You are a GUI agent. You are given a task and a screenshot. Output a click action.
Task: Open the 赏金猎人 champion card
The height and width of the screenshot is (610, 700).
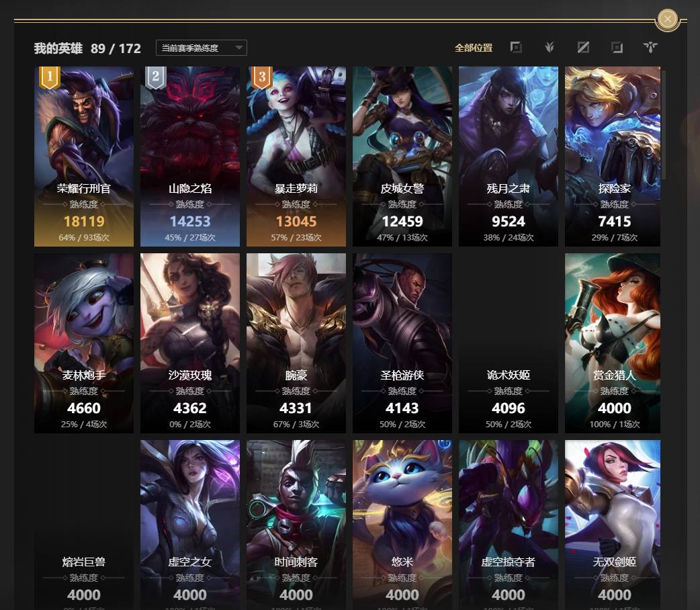point(613,343)
